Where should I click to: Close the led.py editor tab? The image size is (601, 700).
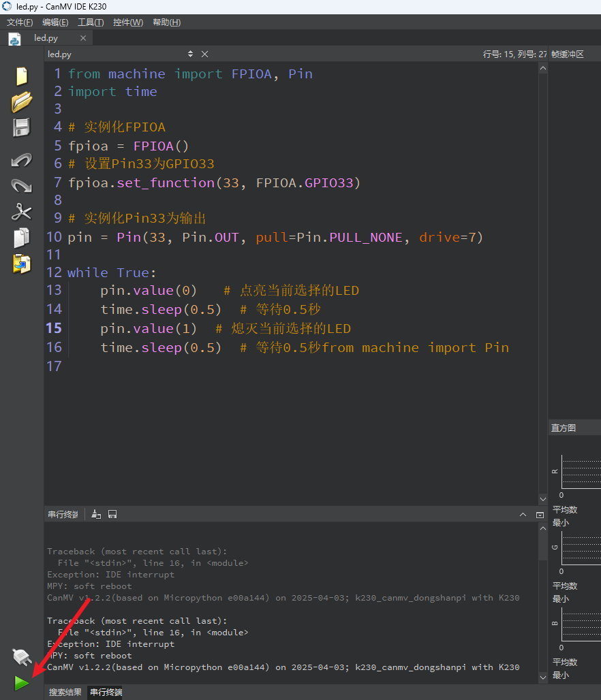click(x=83, y=38)
